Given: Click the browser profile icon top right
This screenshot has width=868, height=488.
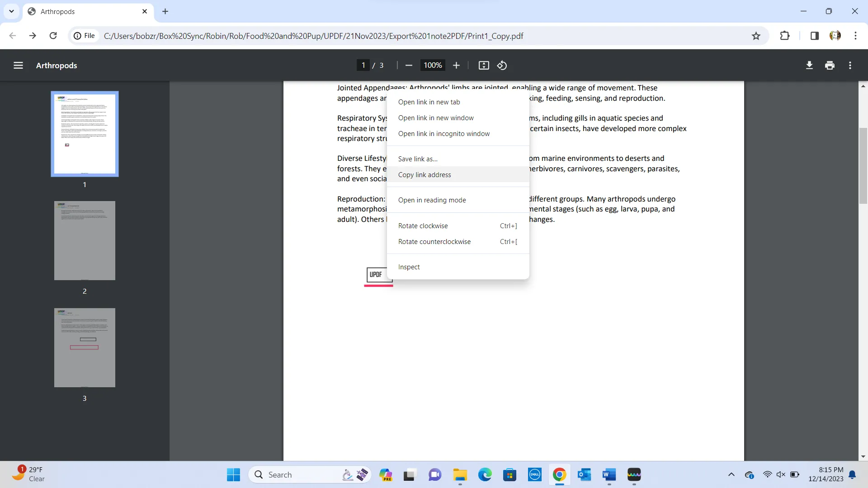Looking at the screenshot, I should click(x=835, y=35).
